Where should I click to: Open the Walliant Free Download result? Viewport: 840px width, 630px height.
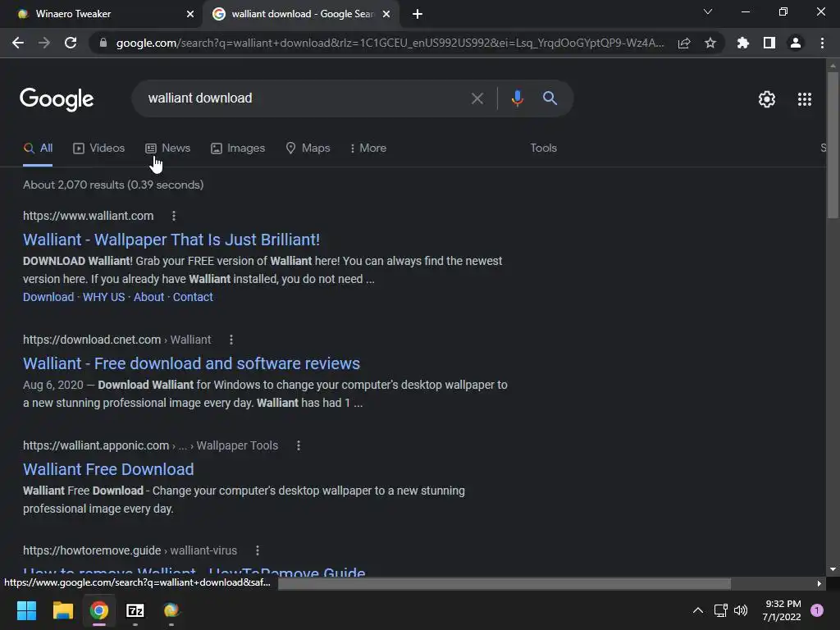point(108,469)
